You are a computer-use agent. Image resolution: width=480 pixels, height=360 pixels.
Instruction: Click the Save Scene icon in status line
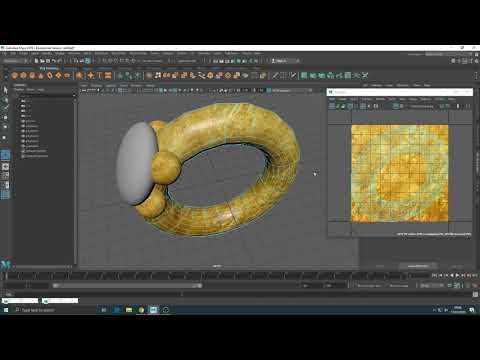[x=48, y=61]
